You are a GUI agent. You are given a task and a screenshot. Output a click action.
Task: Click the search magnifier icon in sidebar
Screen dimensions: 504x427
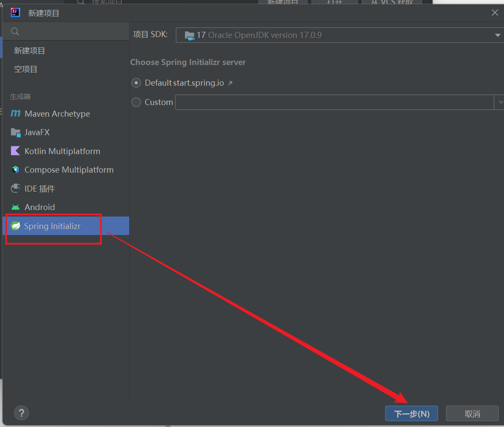[x=15, y=31]
